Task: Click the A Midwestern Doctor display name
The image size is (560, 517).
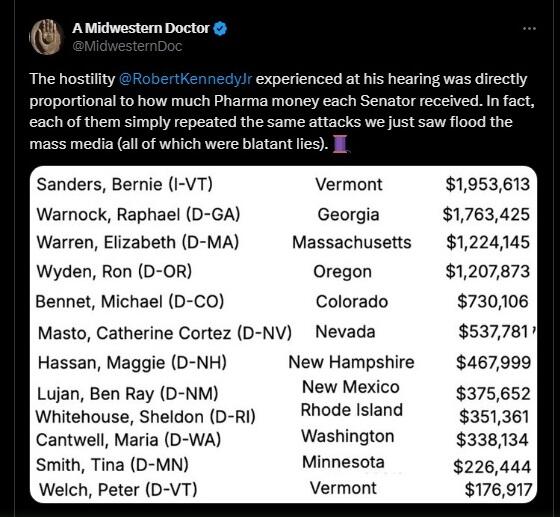Action: [x=141, y=28]
